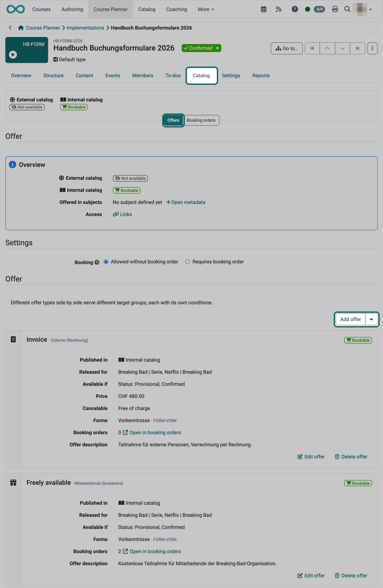
Task: Switch to the Members tab
Action: [x=143, y=76]
